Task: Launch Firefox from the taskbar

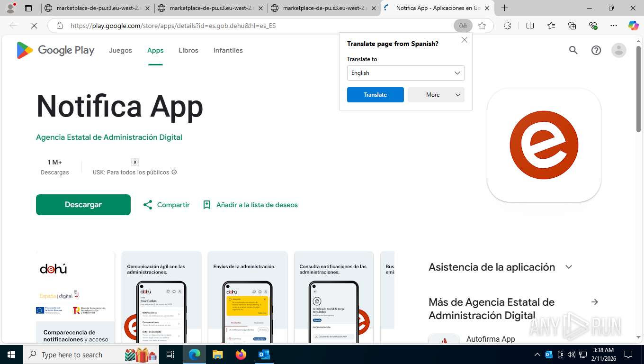Action: 241,355
